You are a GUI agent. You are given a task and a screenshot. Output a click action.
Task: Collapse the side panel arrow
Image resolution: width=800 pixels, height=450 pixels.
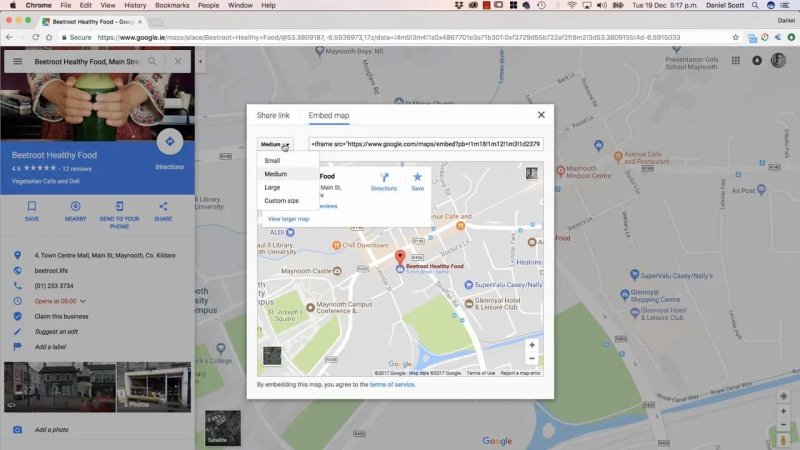(x=201, y=61)
